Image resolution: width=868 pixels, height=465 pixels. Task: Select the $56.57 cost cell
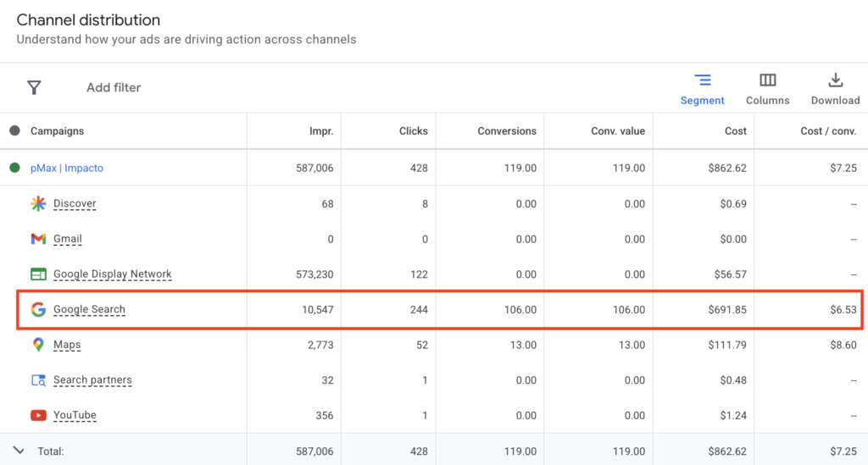730,274
